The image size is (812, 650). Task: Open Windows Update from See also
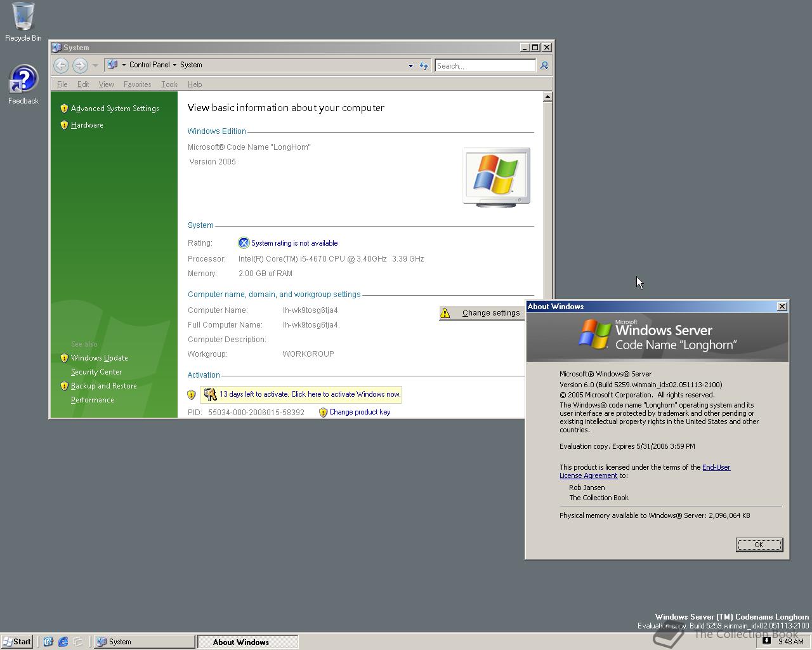[100, 358]
